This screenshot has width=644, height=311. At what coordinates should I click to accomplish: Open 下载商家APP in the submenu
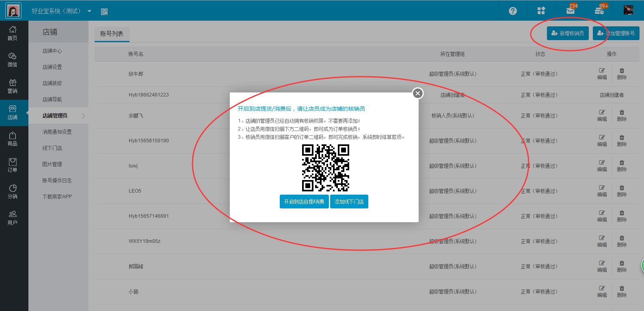click(57, 197)
